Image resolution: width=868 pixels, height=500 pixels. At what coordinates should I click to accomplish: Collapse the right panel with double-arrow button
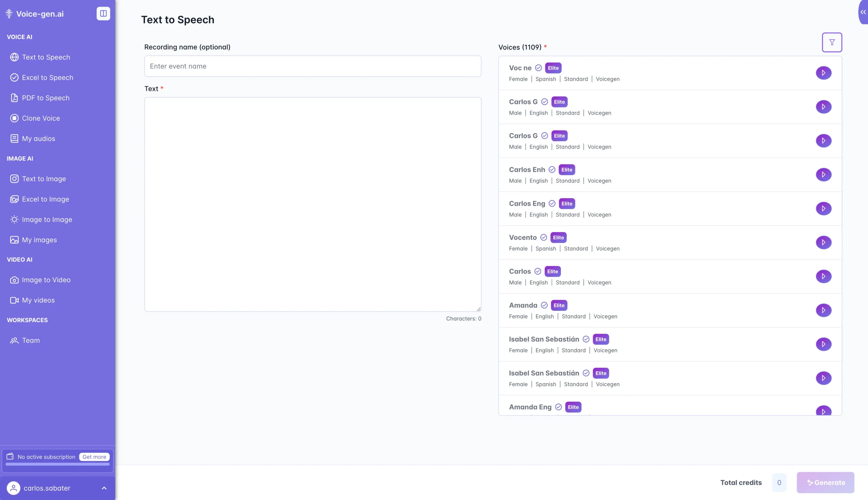pos(863,12)
